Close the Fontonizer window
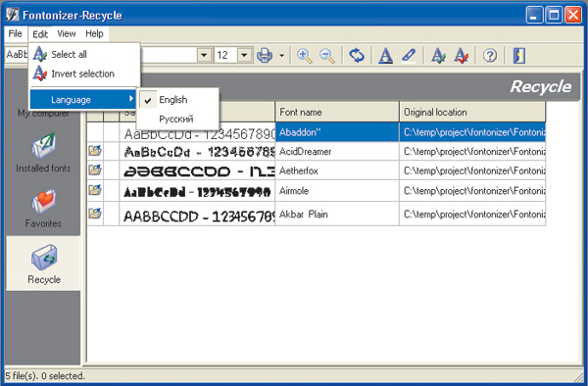The image size is (588, 386). pos(573,16)
